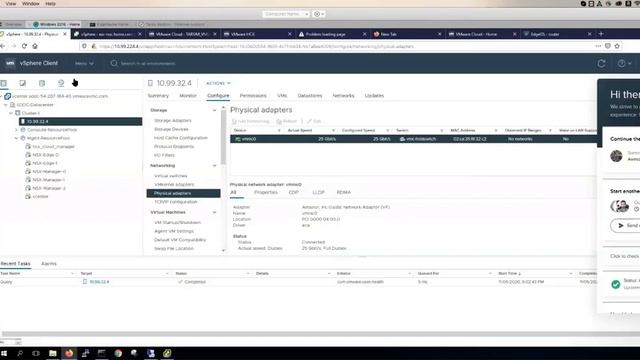Screen dimensions: 640x360
Task: Collapse the Cluster-1 tree node
Action: pyautogui.click(x=11, y=113)
